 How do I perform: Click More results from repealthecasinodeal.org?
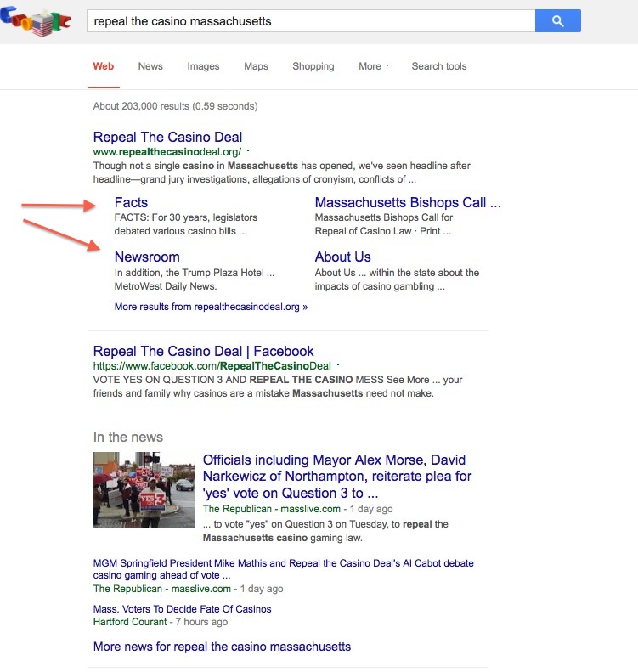[x=211, y=307]
